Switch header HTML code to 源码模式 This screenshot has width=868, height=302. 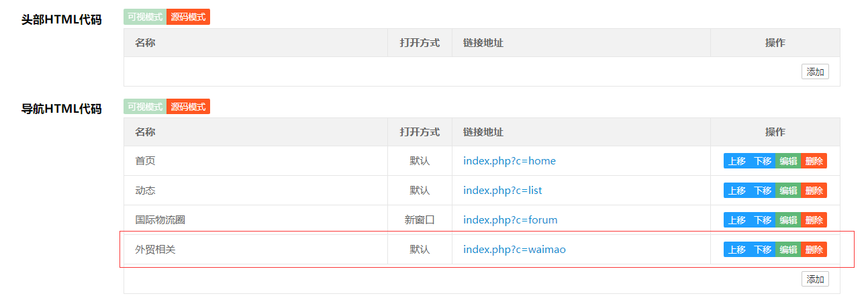[x=188, y=17]
